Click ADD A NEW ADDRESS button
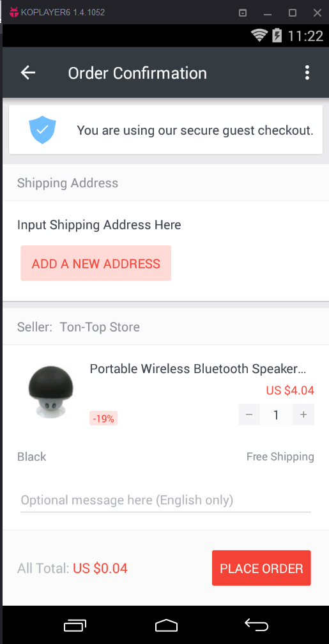 point(96,263)
